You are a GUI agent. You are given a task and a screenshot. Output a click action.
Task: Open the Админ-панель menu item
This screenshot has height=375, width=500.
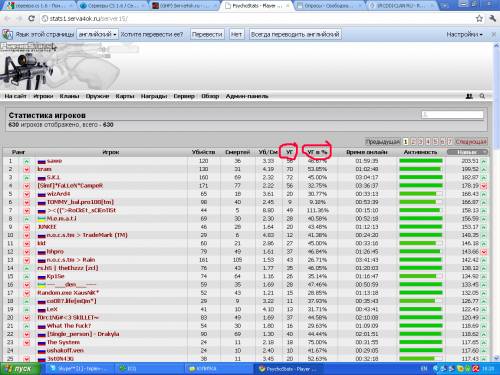click(x=247, y=96)
